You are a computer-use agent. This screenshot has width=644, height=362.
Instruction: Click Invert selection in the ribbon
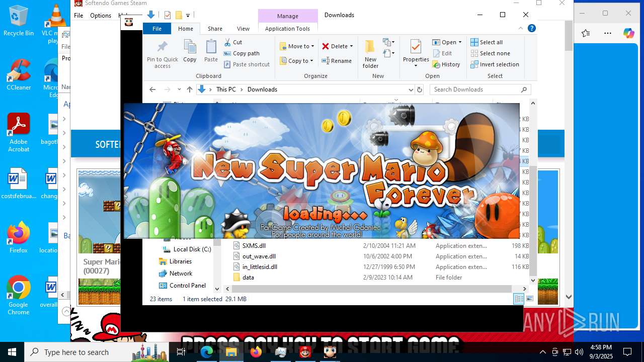(495, 64)
